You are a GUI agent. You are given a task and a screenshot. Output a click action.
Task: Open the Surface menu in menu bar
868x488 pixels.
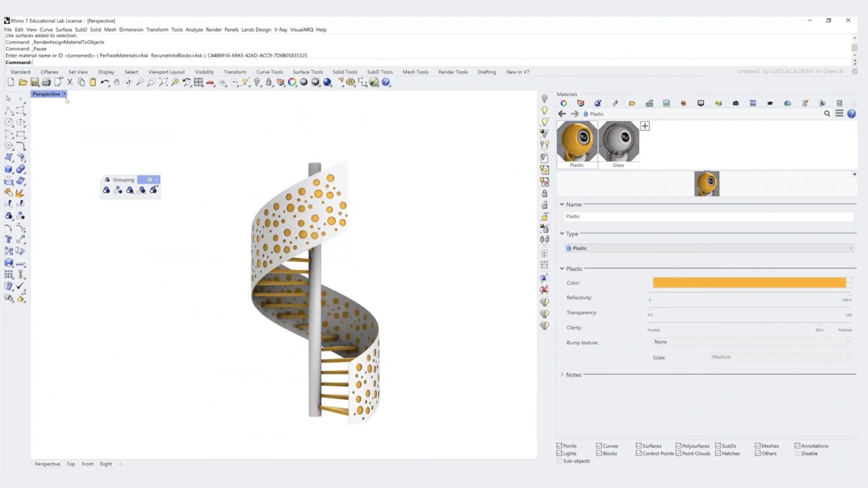coord(64,29)
